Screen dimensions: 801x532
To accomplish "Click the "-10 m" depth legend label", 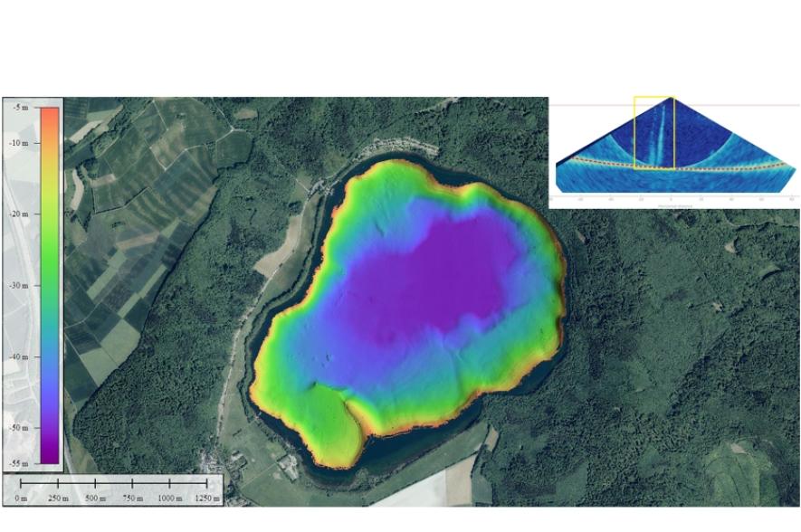I will tap(18, 143).
